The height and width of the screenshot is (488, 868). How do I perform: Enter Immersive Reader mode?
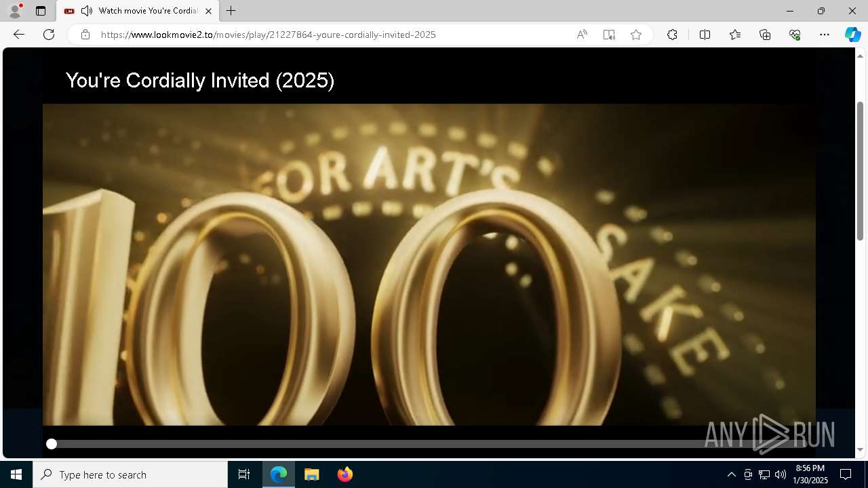coord(609,35)
